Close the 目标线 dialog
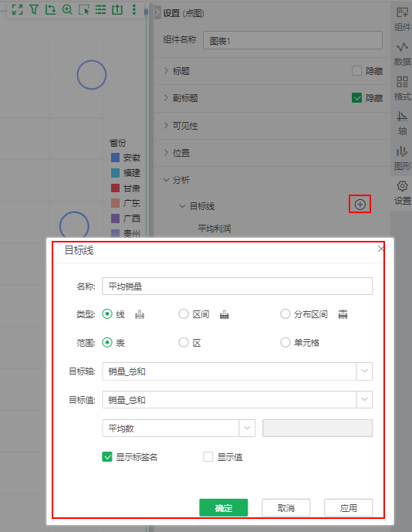This screenshot has height=532, width=412. (380, 249)
